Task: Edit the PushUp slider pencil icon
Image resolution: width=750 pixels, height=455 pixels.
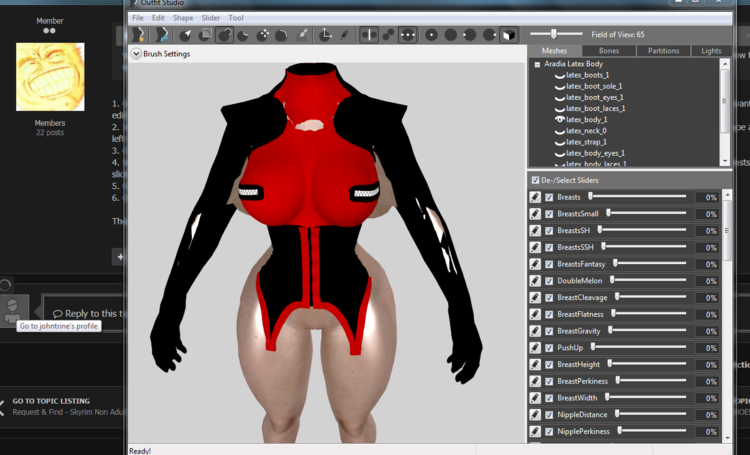Action: [535, 348]
